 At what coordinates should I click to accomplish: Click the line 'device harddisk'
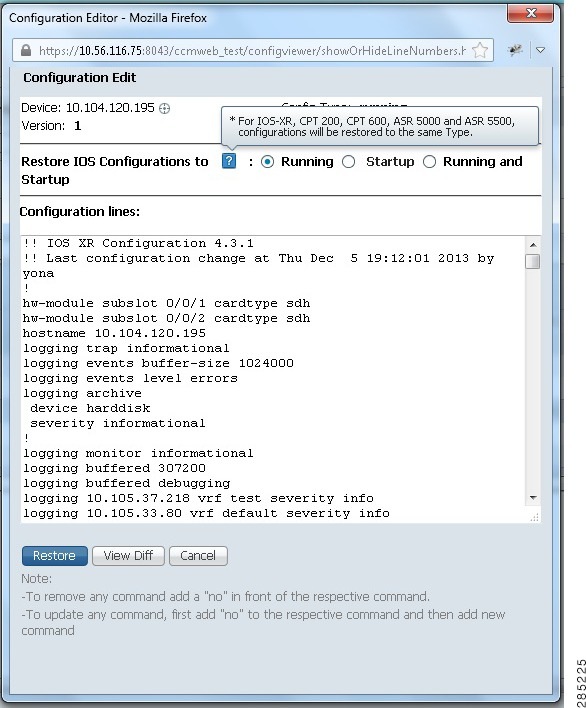90,408
